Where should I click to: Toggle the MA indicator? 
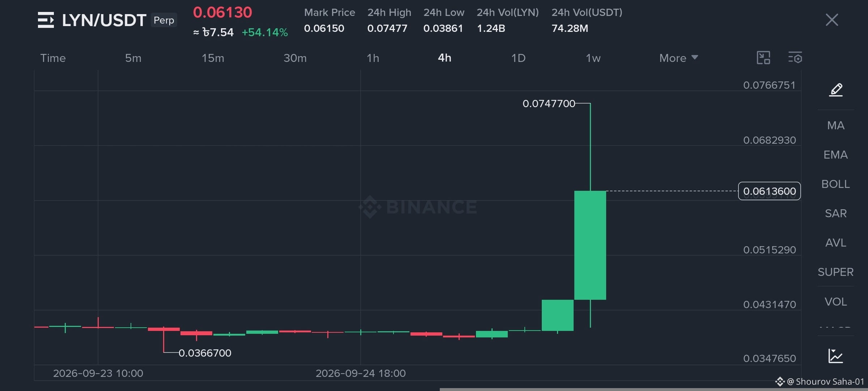[836, 125]
